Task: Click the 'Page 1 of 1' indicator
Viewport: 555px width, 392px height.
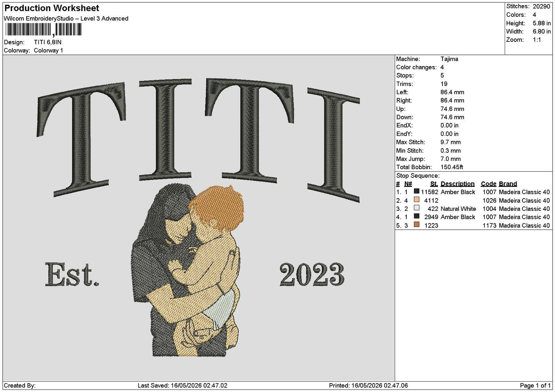Action: pos(535,385)
